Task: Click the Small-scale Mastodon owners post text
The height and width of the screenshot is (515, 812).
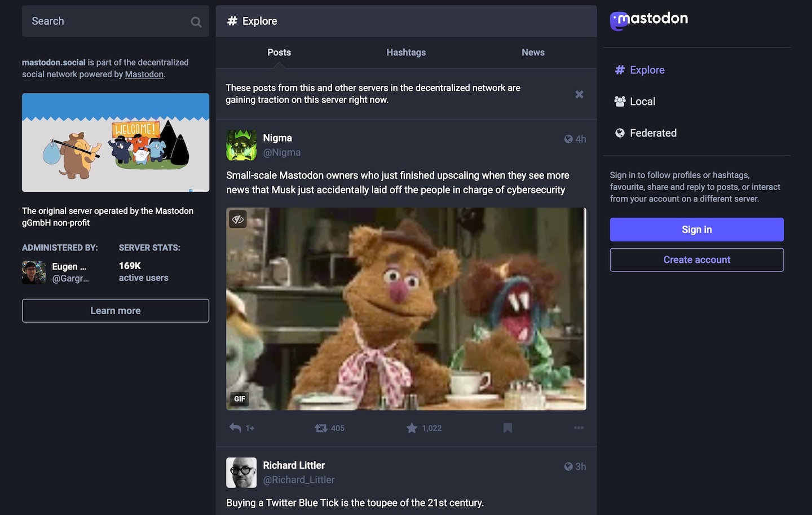Action: click(x=398, y=183)
